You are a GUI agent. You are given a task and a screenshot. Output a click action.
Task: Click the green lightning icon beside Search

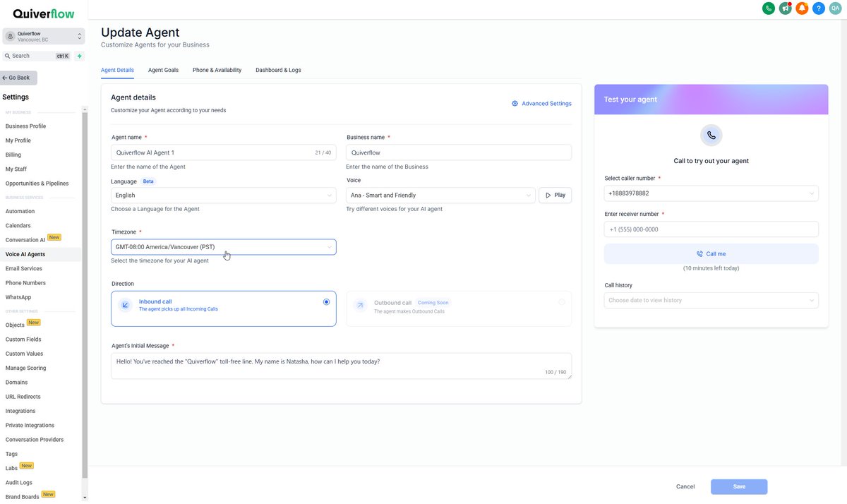pyautogui.click(x=79, y=55)
